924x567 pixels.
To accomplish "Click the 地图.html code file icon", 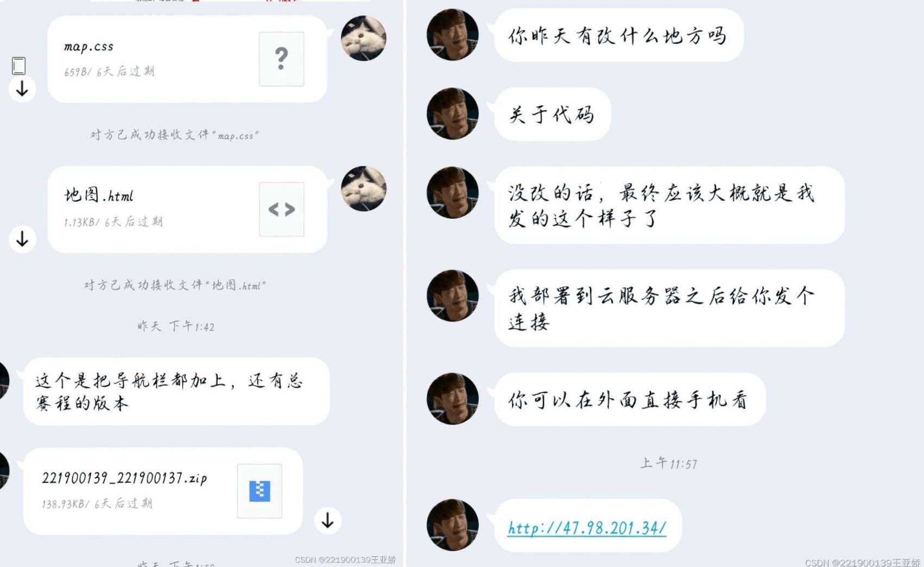I will click(281, 209).
